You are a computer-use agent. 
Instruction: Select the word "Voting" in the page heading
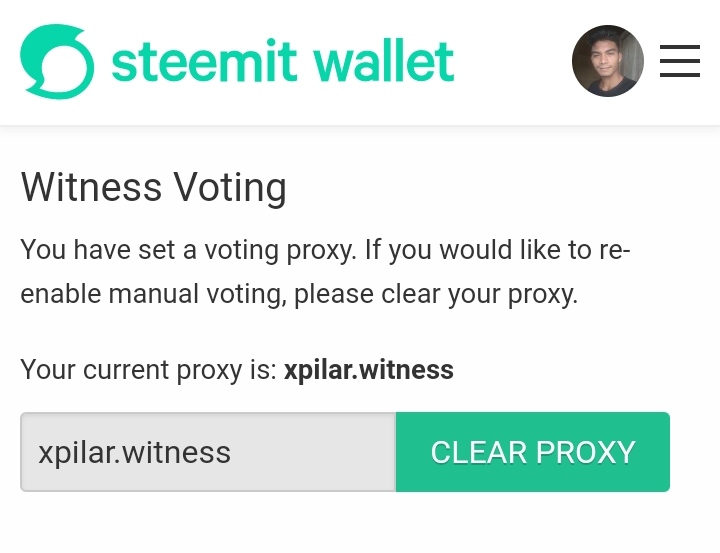click(x=230, y=188)
